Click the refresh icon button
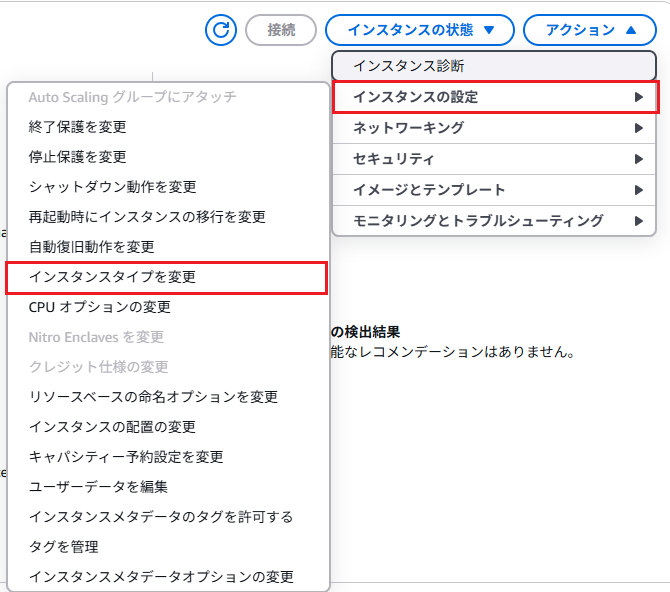 [221, 30]
